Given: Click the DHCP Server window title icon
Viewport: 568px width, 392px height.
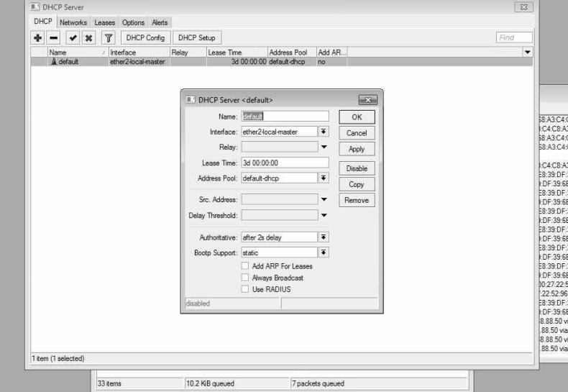Looking at the screenshot, I should (x=35, y=7).
